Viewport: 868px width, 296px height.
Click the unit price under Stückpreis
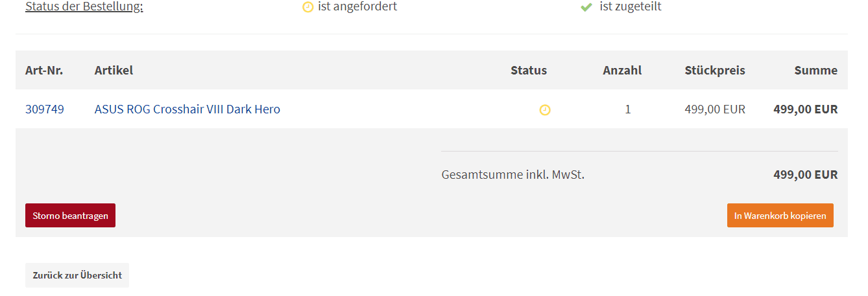click(715, 109)
